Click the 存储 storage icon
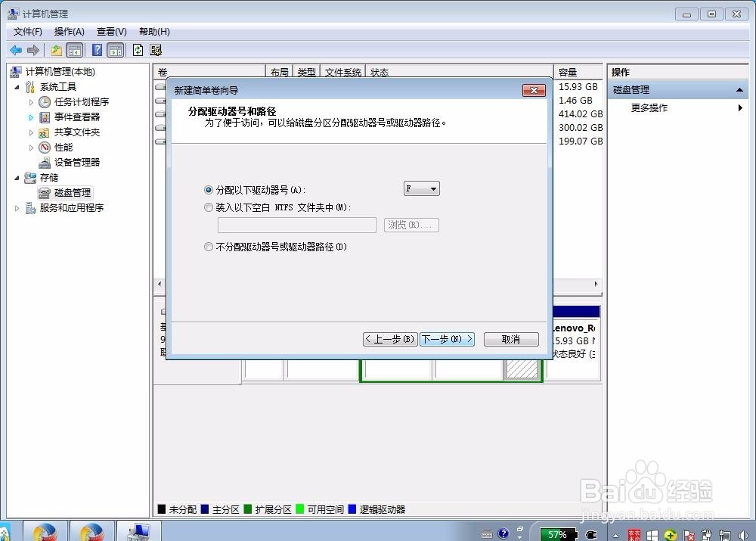756x541 pixels. pos(30,178)
